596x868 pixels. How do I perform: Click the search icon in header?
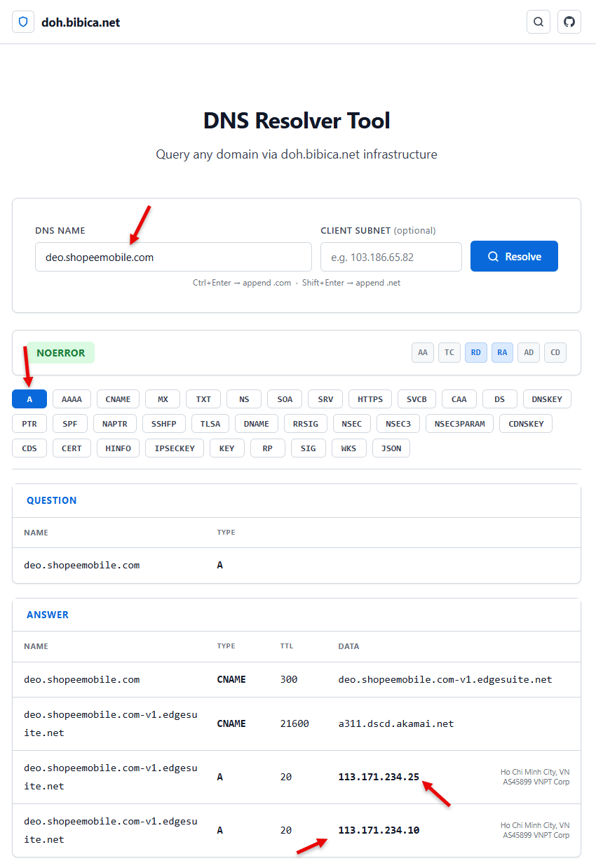coord(539,22)
